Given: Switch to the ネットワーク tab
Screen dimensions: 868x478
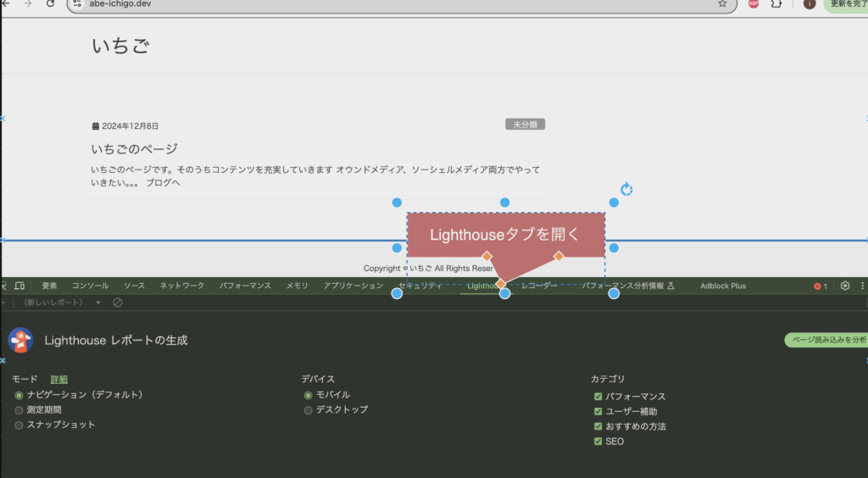Looking at the screenshot, I should [x=182, y=286].
